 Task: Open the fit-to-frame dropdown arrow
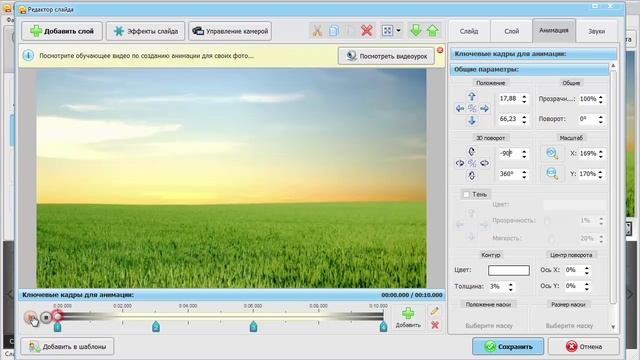tap(398, 31)
